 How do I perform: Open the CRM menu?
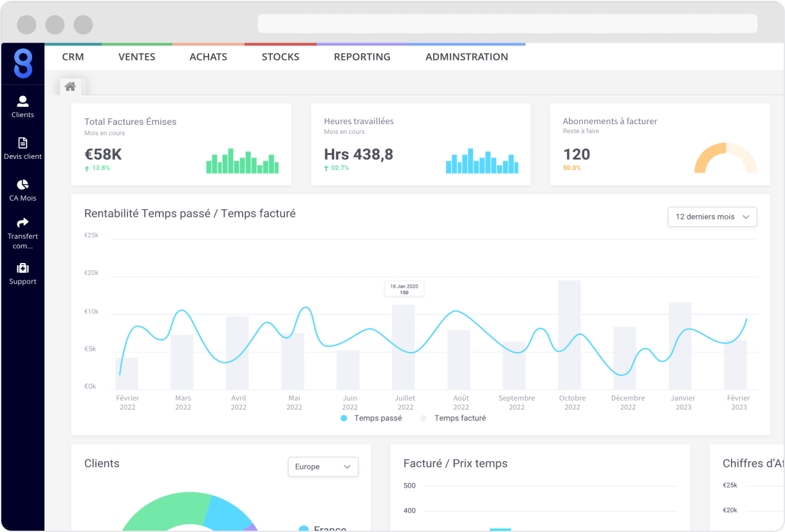[x=73, y=57]
